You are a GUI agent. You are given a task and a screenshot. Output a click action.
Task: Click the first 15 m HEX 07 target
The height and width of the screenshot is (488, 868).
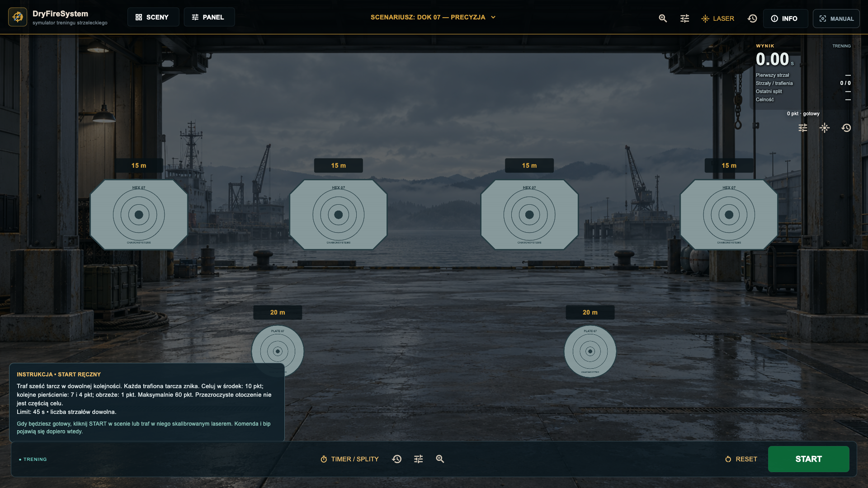139,215
